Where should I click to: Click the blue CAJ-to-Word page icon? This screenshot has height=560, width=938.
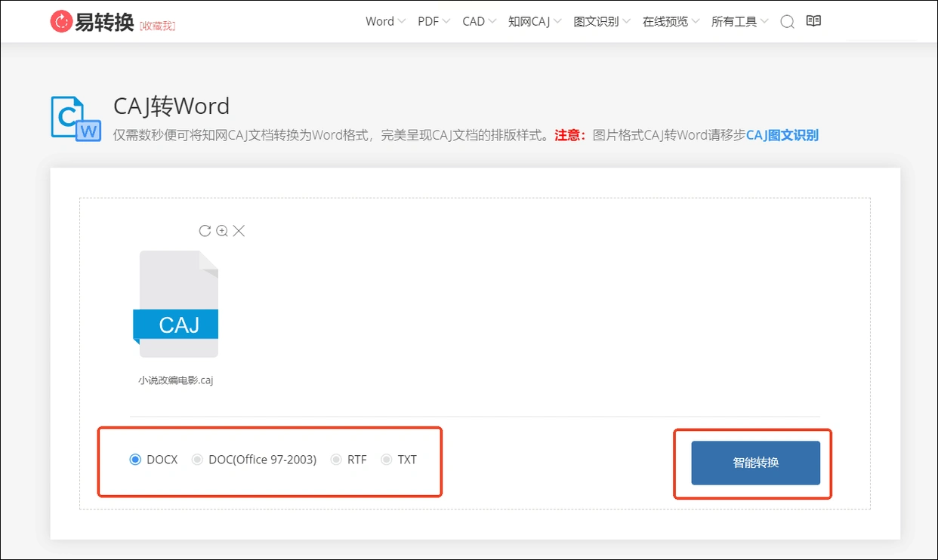(x=76, y=118)
